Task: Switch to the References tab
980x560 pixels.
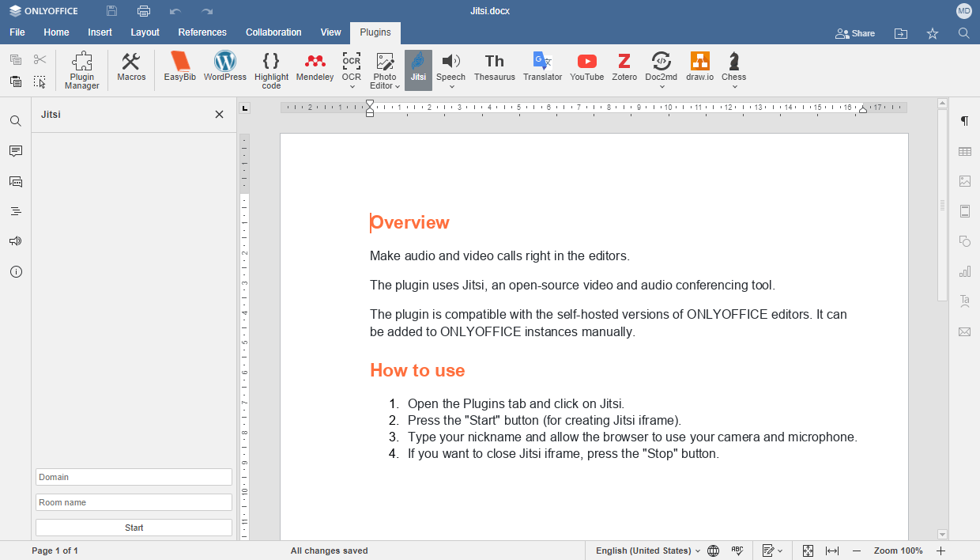Action: pyautogui.click(x=202, y=32)
